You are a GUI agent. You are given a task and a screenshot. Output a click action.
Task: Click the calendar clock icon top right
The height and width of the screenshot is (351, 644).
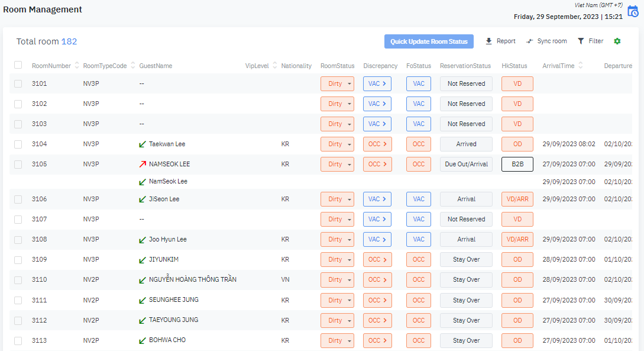[x=632, y=11]
